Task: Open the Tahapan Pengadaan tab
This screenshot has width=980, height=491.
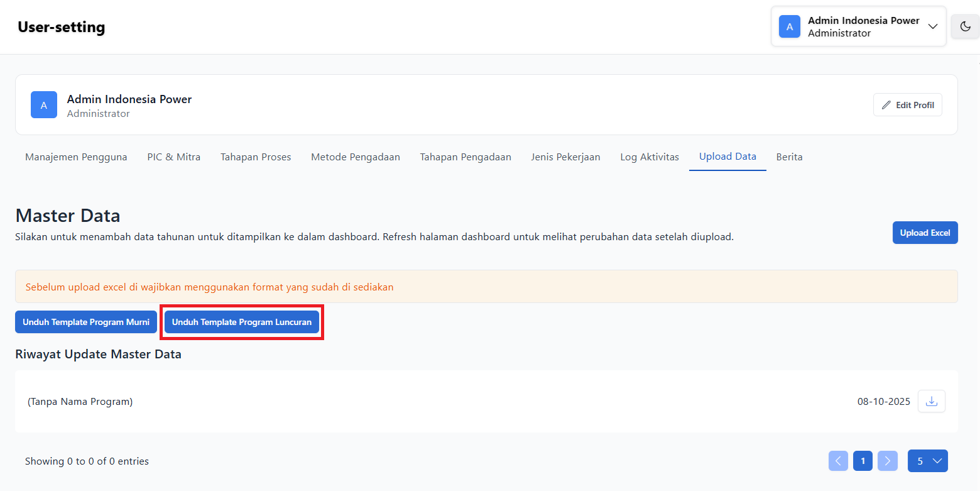Action: 465,157
